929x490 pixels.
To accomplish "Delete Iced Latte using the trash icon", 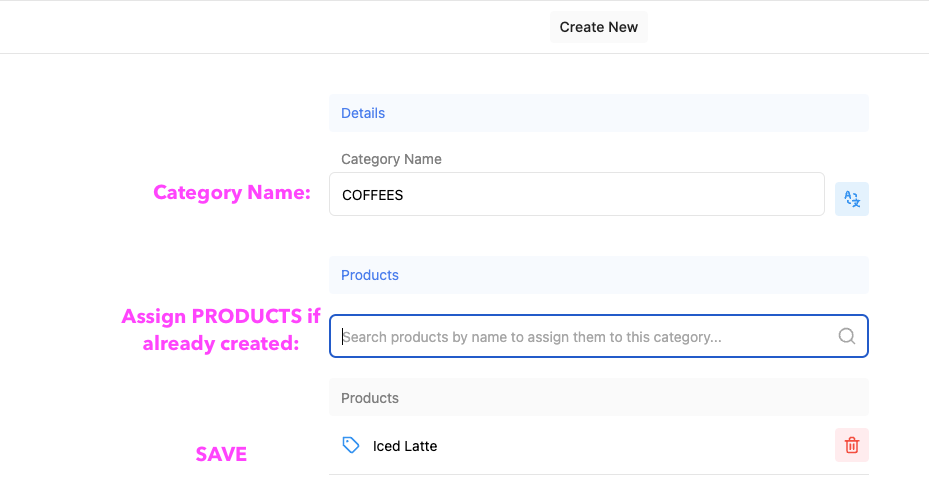I will 851,445.
